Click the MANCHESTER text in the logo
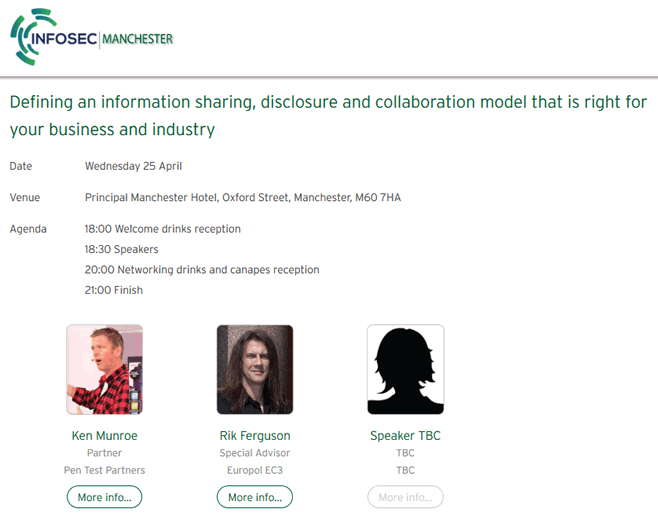This screenshot has width=658, height=524. (137, 39)
